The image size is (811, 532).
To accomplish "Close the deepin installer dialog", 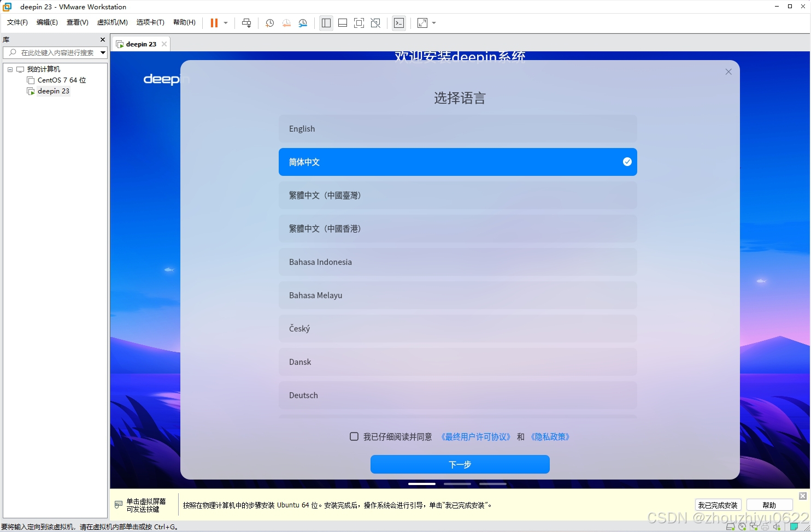I will [x=728, y=72].
